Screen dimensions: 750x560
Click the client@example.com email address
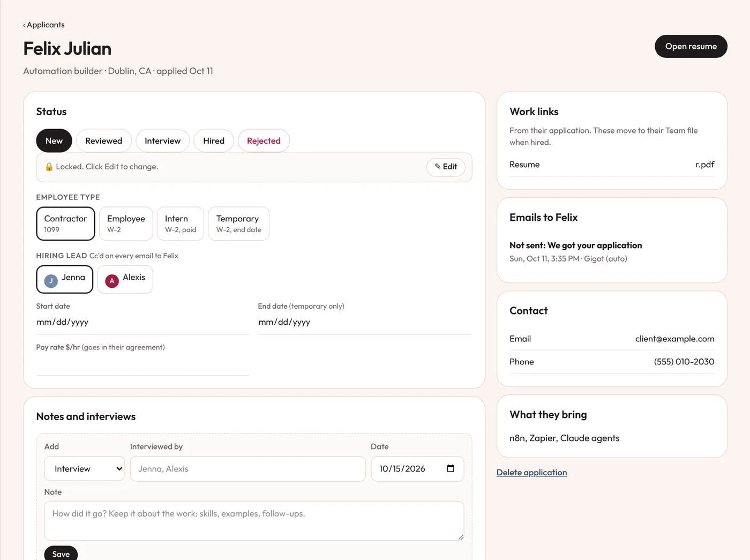[x=674, y=339]
